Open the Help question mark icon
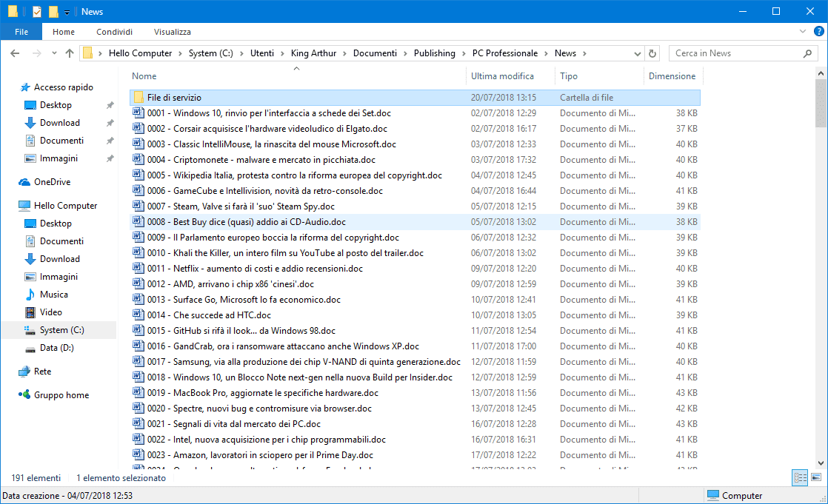The width and height of the screenshot is (828, 504). (x=819, y=32)
